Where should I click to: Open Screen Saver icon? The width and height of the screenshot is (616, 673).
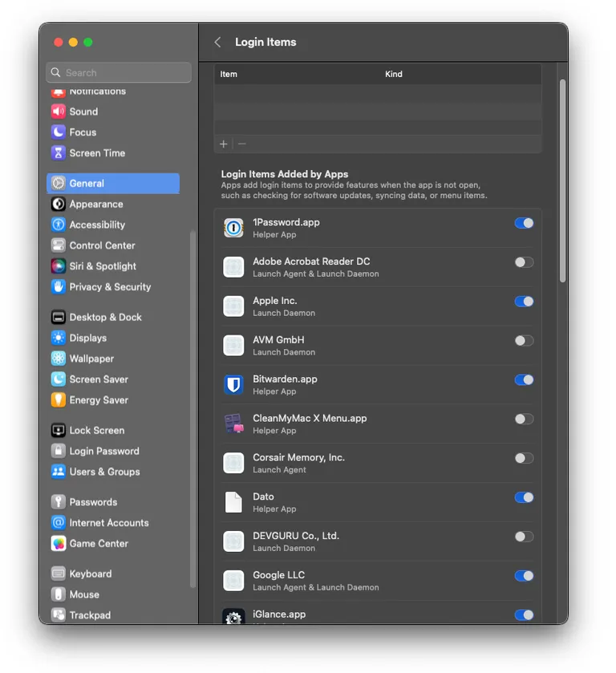tap(59, 379)
